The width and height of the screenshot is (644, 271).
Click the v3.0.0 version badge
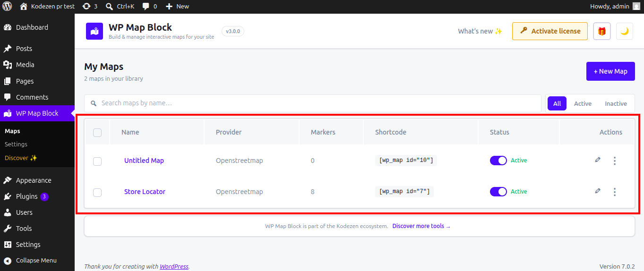pyautogui.click(x=233, y=31)
